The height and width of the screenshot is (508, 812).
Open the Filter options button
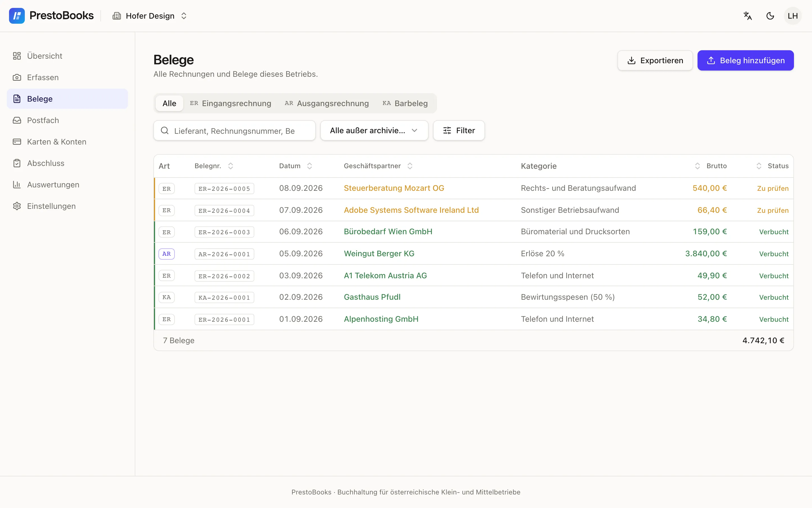pyautogui.click(x=459, y=131)
